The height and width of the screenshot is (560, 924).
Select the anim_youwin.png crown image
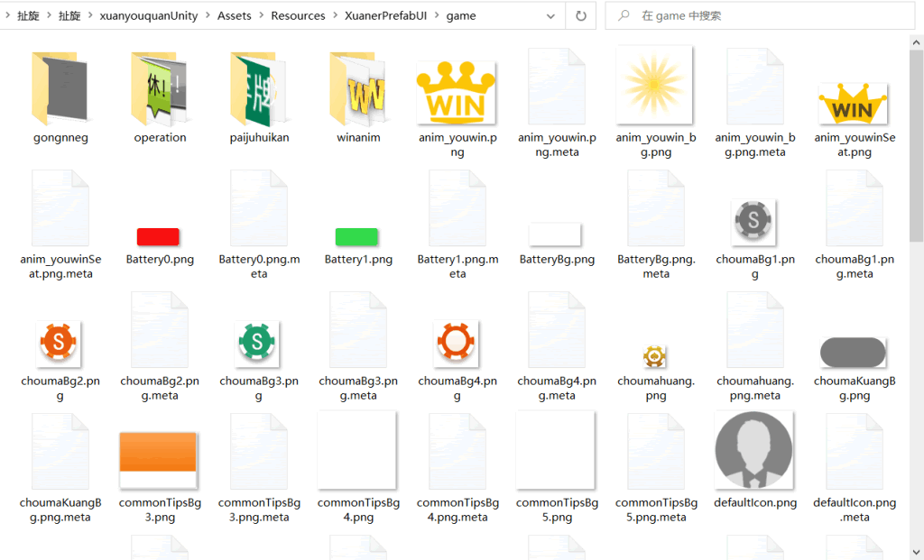pos(457,90)
